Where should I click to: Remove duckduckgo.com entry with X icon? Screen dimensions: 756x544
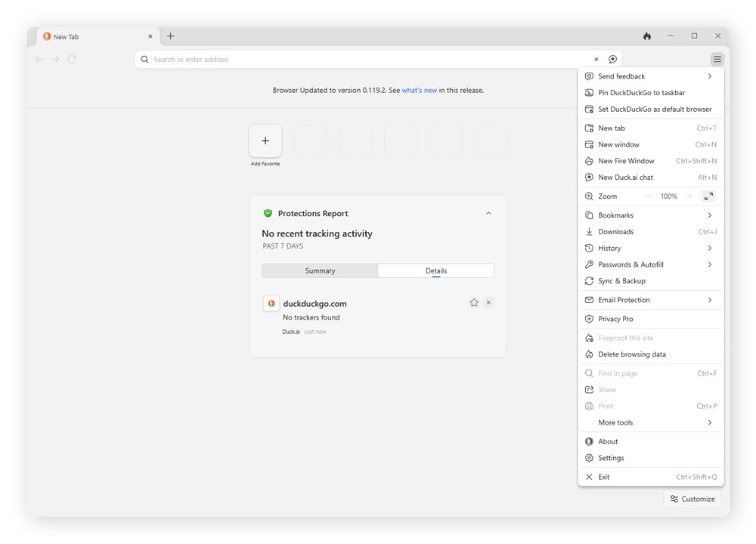[488, 302]
